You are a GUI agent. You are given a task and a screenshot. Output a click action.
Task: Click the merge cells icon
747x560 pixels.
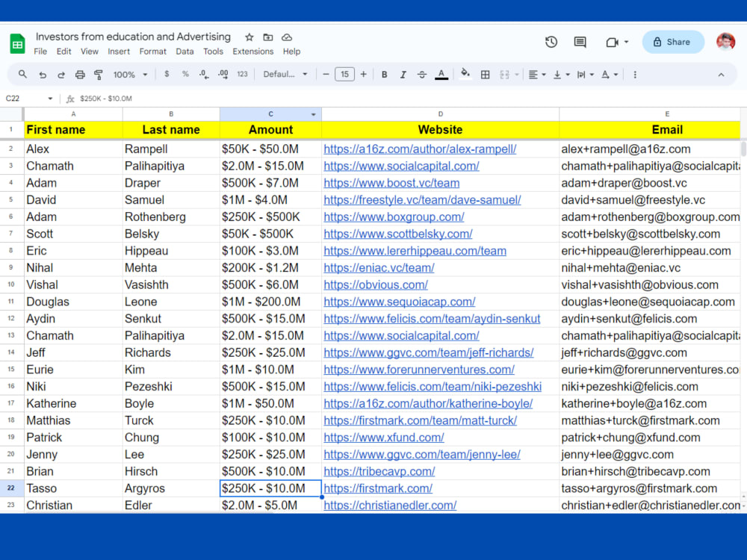pos(504,75)
